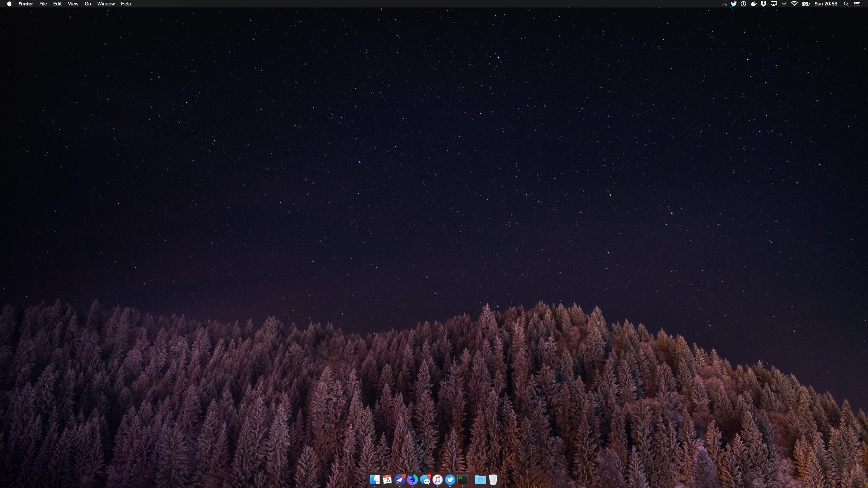The height and width of the screenshot is (488, 868).
Task: Open Messages app with badge
Action: [425, 480]
